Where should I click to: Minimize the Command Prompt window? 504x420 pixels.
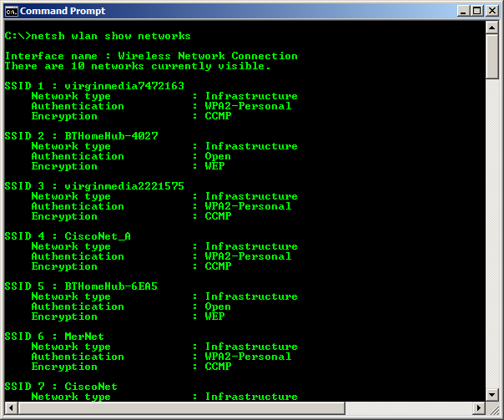(x=463, y=11)
